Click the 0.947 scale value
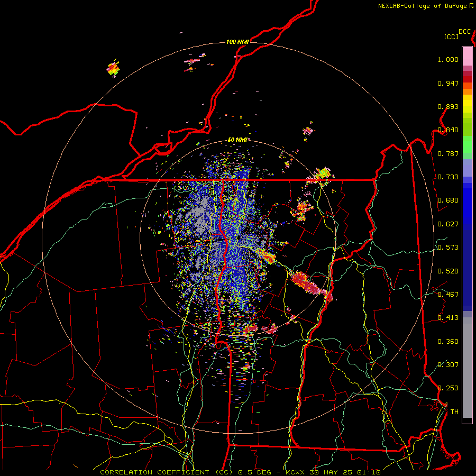This screenshot has width=476, height=476. [x=448, y=83]
